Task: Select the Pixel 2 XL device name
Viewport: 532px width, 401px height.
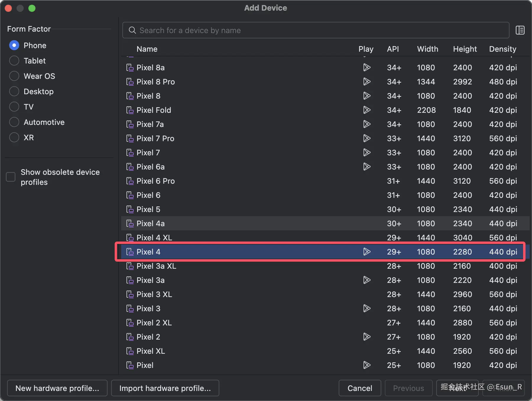Action: [x=154, y=323]
